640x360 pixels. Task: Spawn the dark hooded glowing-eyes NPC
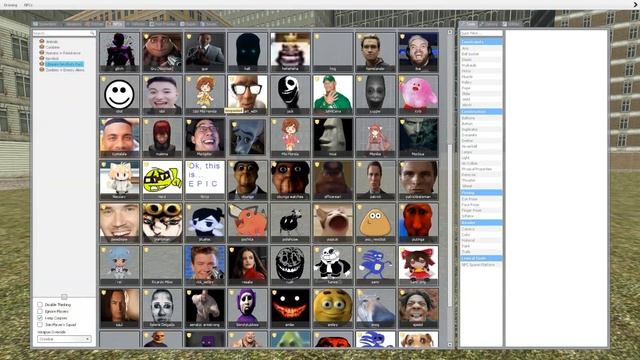pos(247,52)
